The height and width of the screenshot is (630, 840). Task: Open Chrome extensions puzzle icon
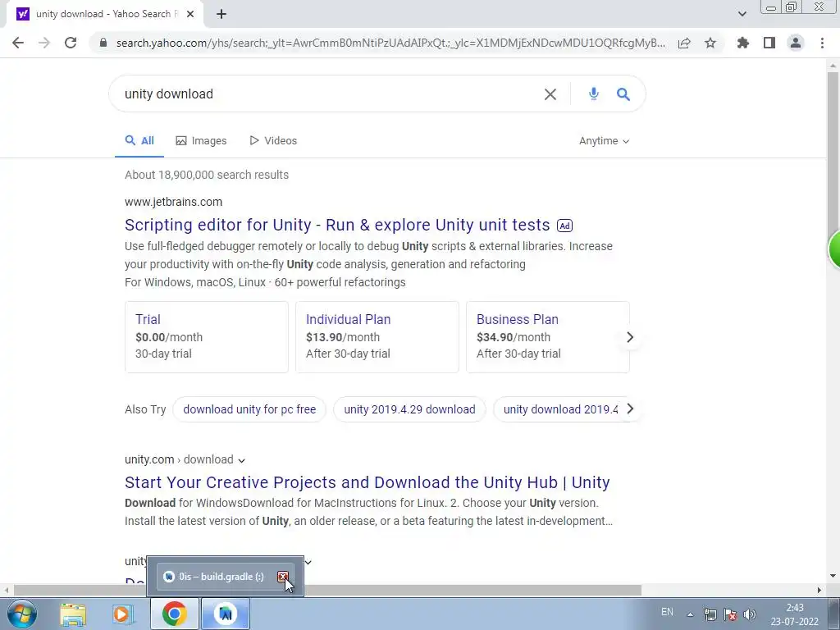743,43
